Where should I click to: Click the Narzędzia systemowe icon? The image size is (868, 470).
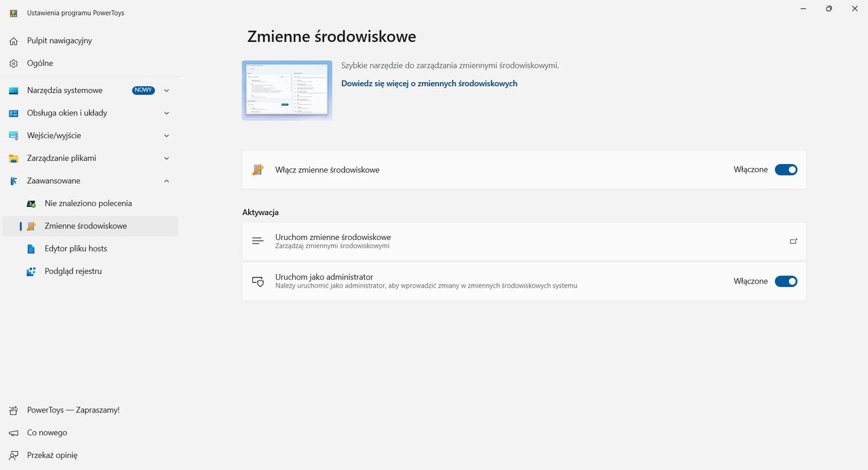click(14, 90)
